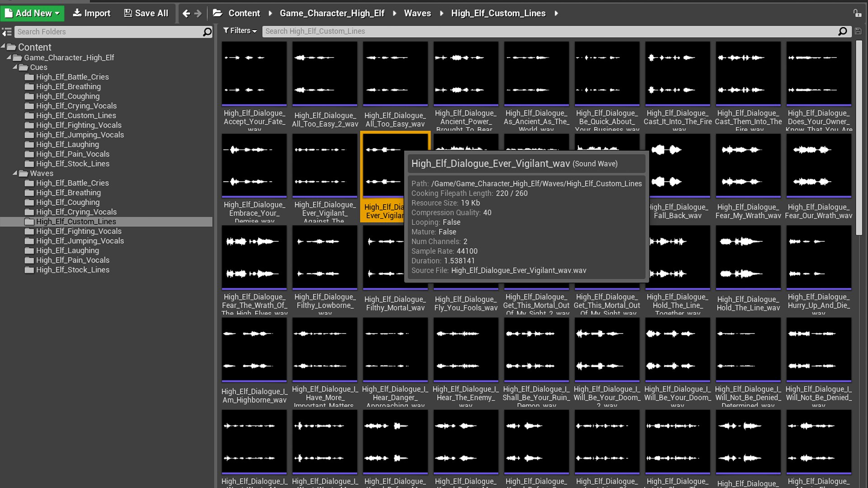Click the Import button

[91, 14]
